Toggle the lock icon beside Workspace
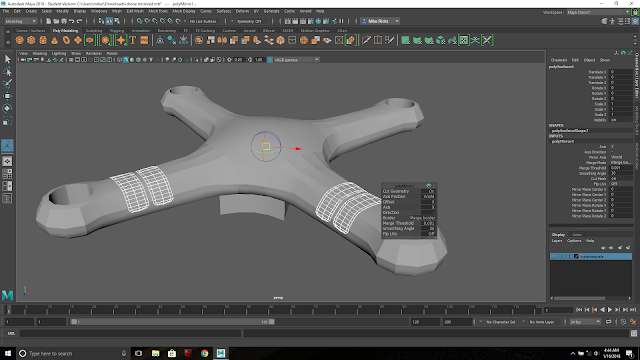The height and width of the screenshot is (360, 640). point(635,12)
